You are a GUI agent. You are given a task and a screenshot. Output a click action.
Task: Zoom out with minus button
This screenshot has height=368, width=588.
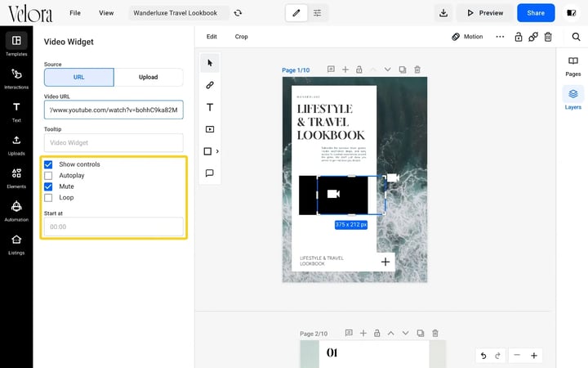pyautogui.click(x=517, y=355)
